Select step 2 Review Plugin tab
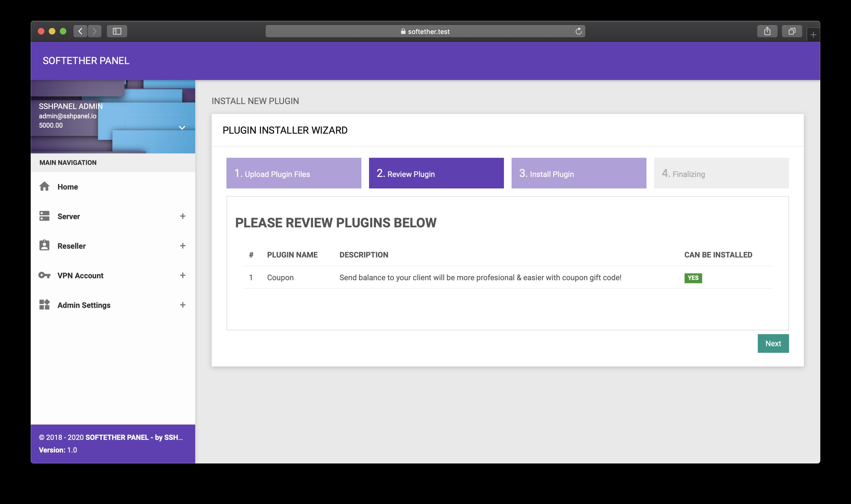The width and height of the screenshot is (851, 504). (436, 173)
